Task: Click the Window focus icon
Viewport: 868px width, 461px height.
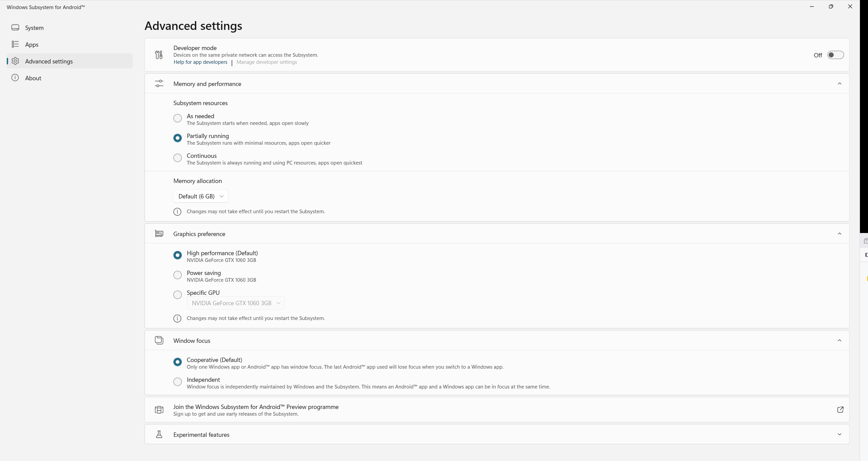Action: (159, 340)
